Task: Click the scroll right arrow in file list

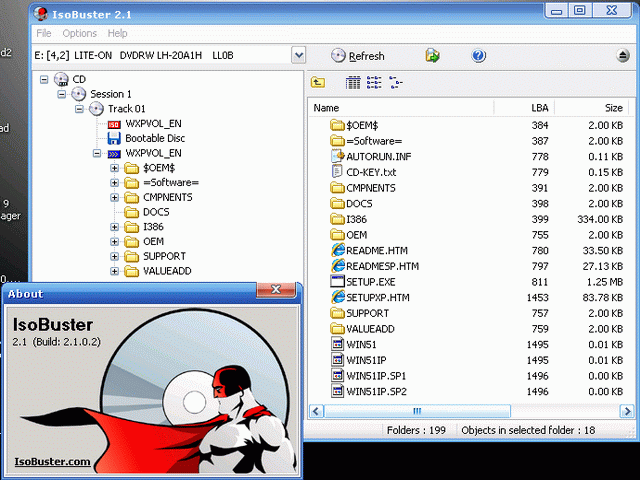Action: pos(627,411)
